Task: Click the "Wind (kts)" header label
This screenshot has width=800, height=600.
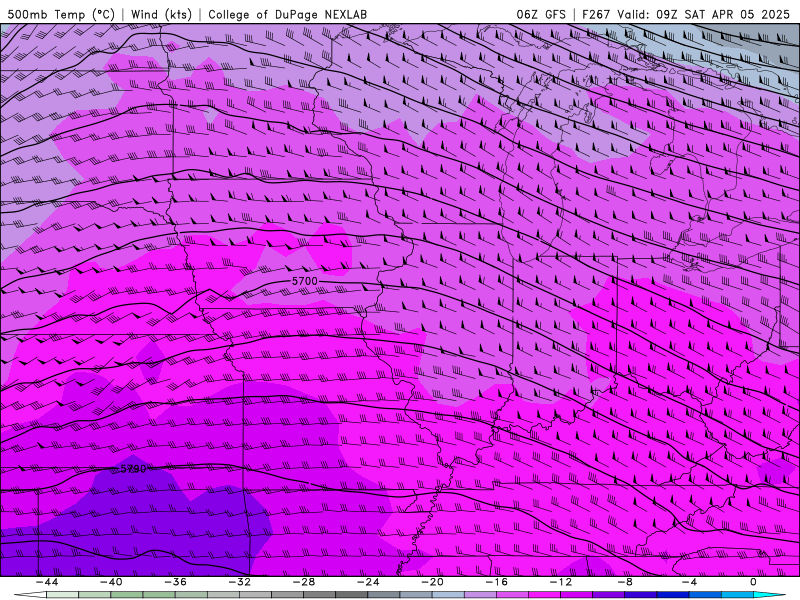Action: click(161, 14)
